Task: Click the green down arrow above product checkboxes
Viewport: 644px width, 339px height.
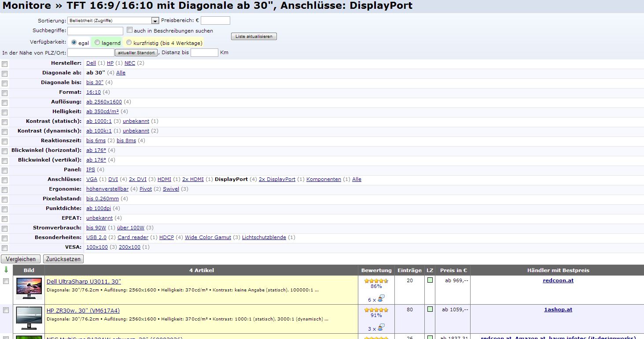Action: [x=6, y=269]
